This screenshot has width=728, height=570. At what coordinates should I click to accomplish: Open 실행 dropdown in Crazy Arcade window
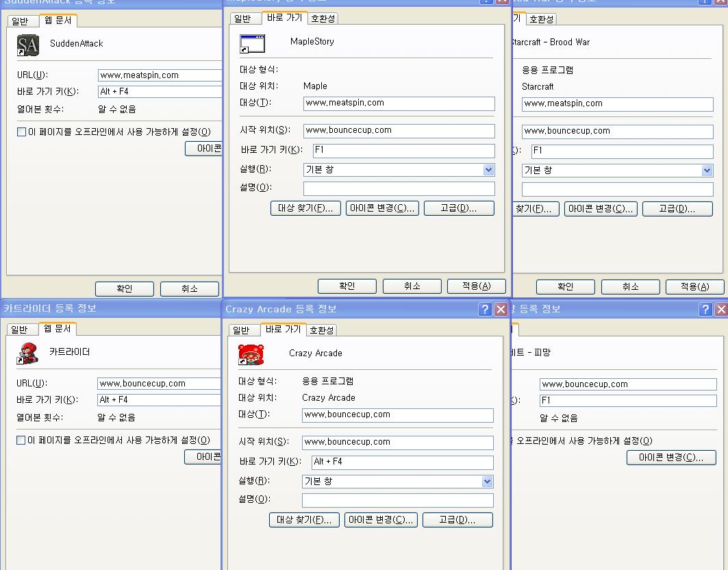pos(487,482)
